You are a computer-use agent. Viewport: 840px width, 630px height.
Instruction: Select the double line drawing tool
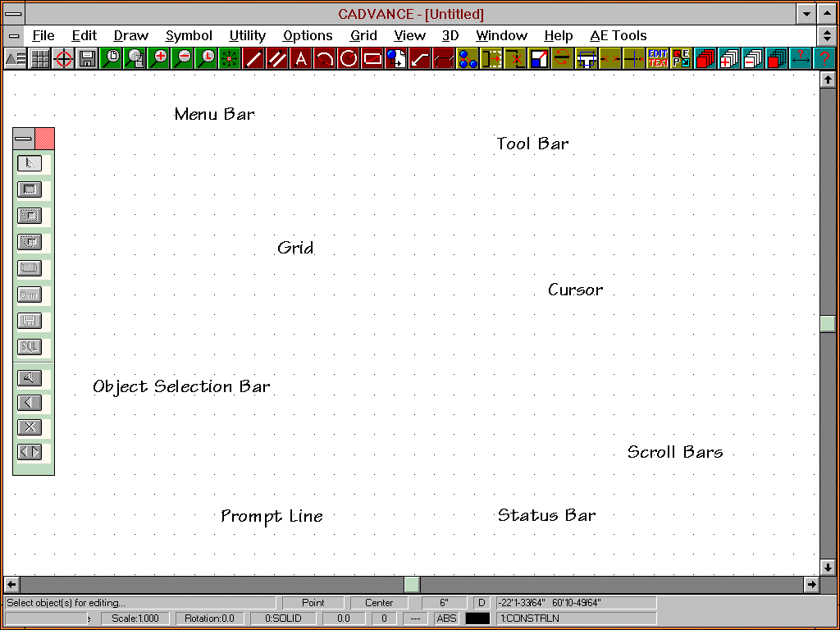pyautogui.click(x=277, y=58)
